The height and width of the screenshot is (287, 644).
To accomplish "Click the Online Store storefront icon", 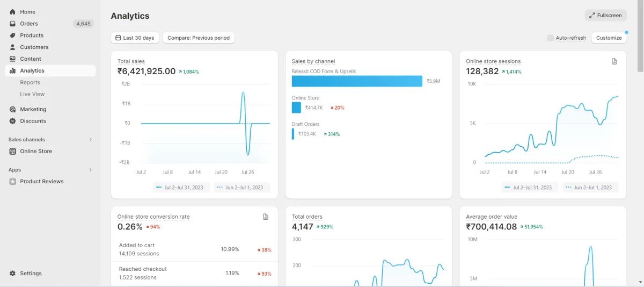I will coord(12,151).
